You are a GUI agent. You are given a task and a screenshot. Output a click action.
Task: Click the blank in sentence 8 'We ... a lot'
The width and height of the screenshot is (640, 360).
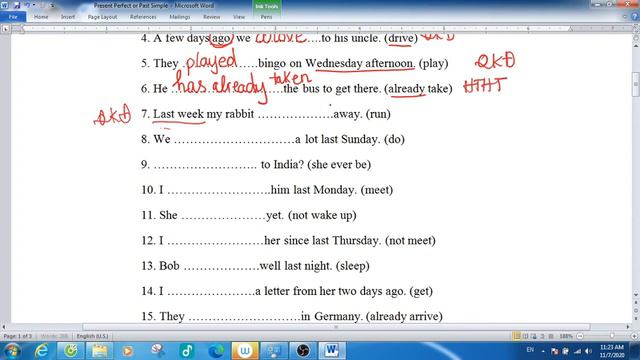(234, 140)
